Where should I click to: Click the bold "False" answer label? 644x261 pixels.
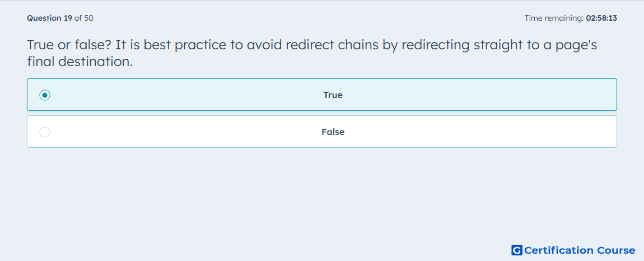[x=333, y=132]
